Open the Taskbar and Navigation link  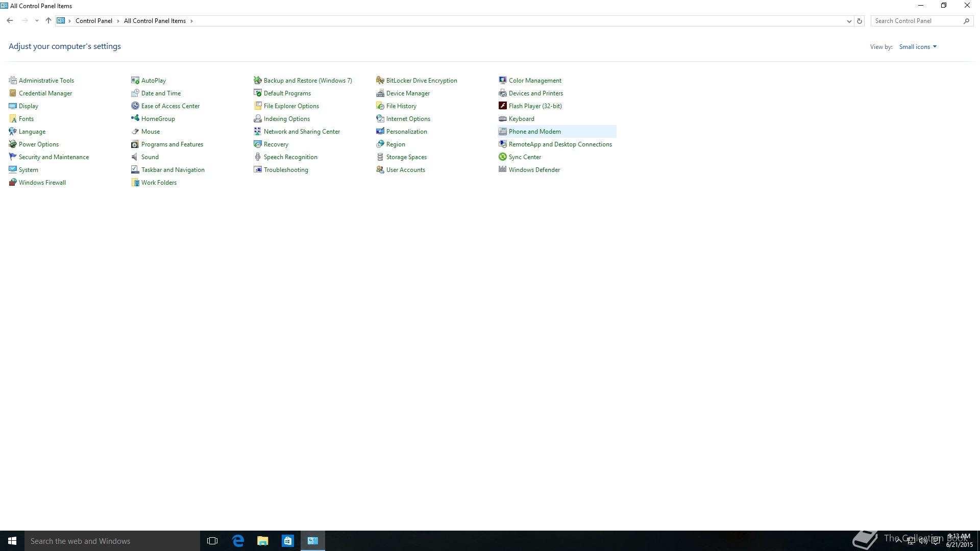pos(173,170)
